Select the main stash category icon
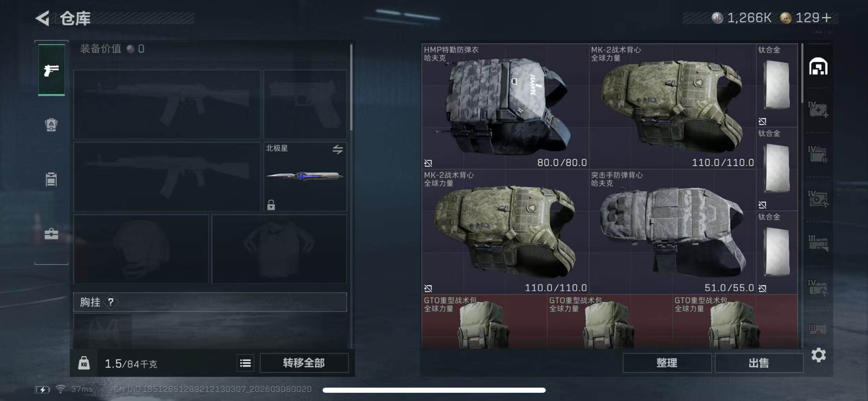 click(818, 66)
